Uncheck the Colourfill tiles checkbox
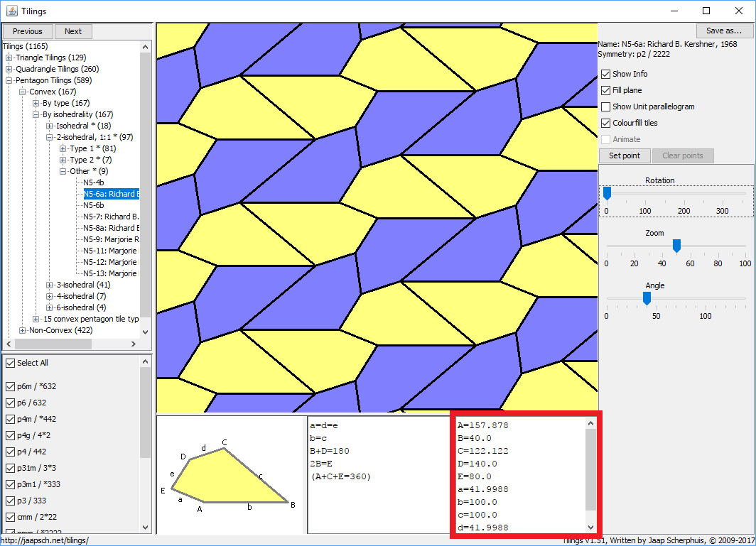This screenshot has width=756, height=546. pos(606,124)
